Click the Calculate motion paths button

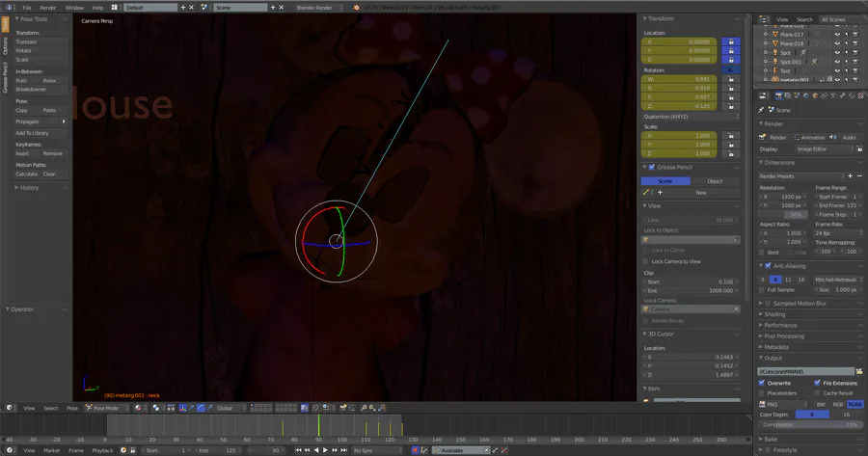point(27,174)
